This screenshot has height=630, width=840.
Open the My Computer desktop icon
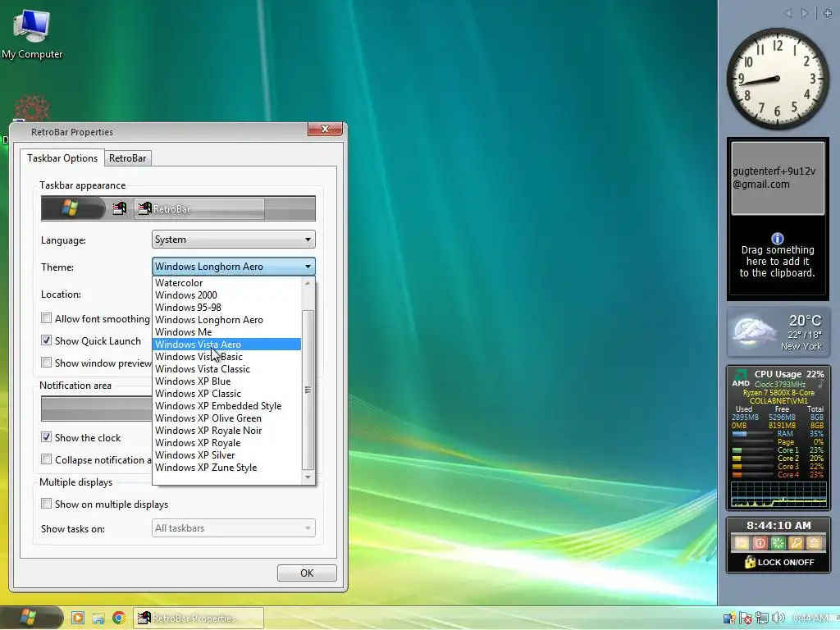pyautogui.click(x=32, y=34)
